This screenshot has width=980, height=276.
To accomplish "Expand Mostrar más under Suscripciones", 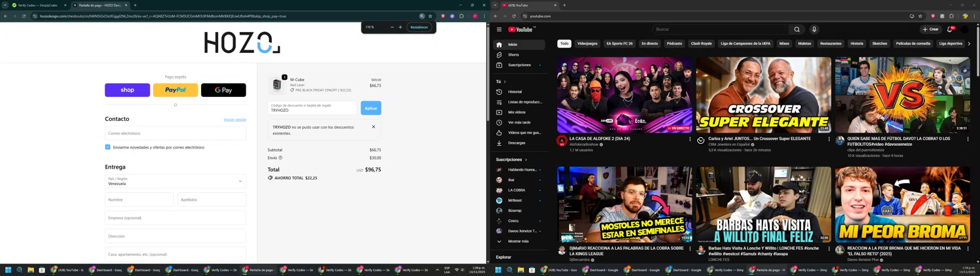I will tap(519, 241).
